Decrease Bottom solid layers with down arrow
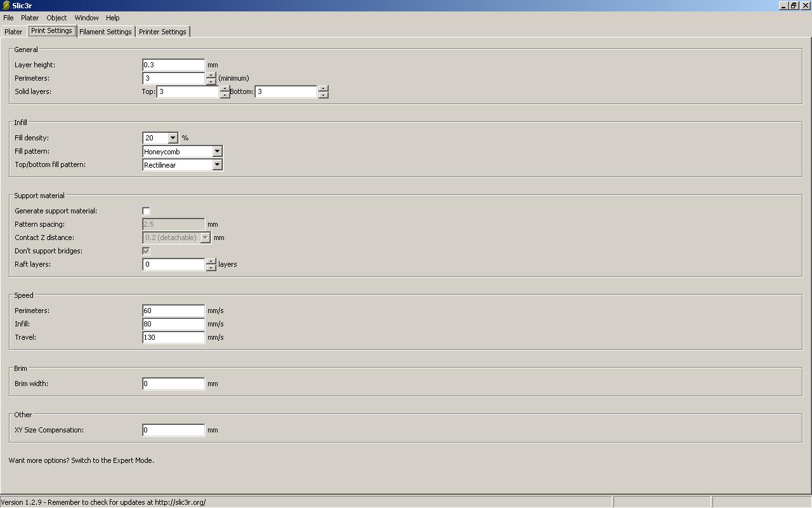 tap(323, 95)
